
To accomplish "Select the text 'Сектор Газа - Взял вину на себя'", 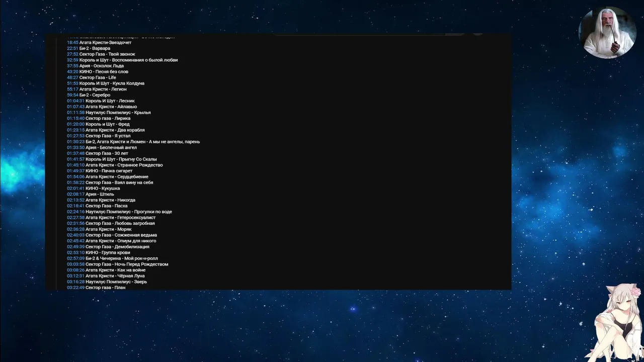I will pos(119,183).
